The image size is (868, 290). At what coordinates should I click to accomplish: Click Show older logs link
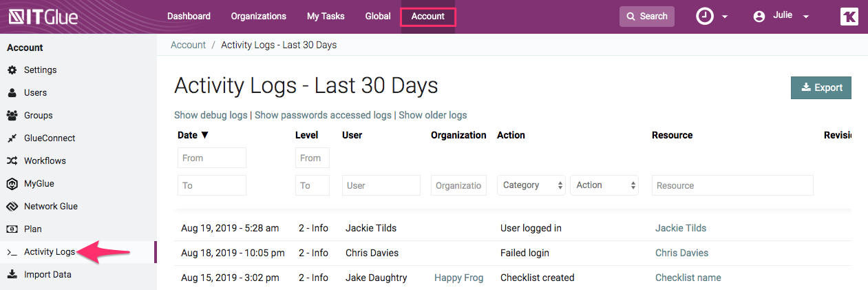(433, 115)
